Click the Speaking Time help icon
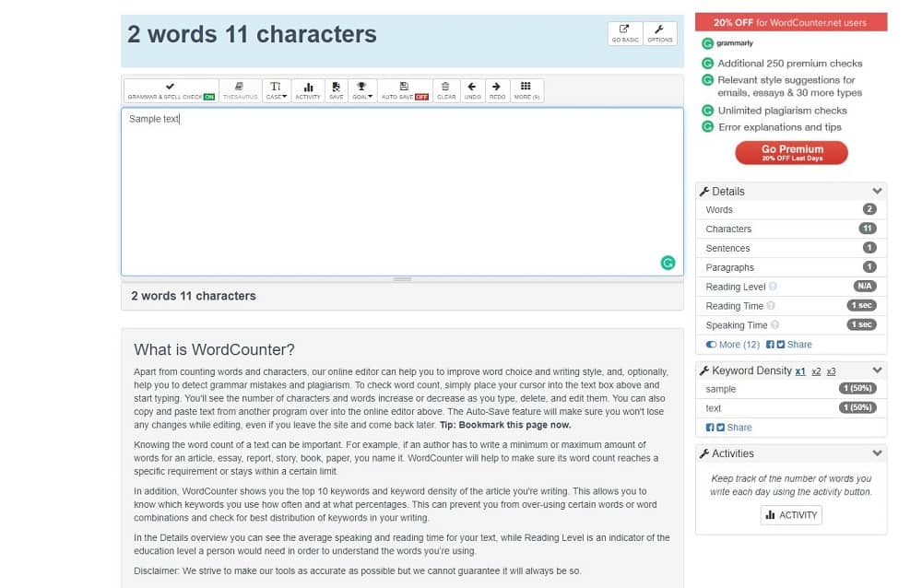This screenshot has width=922, height=588. 775,324
